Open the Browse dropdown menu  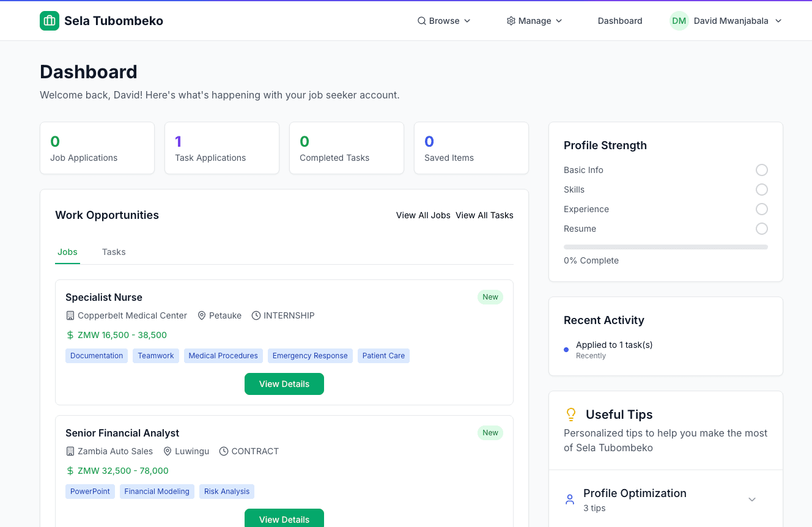(x=445, y=21)
